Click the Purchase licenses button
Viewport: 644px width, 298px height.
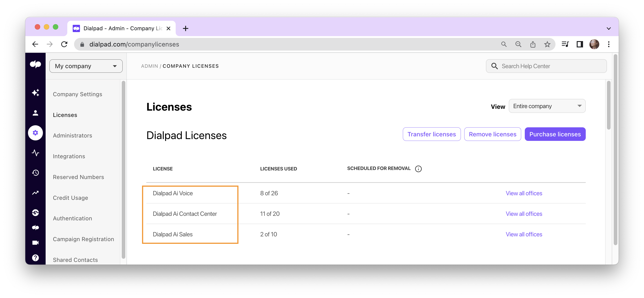(x=555, y=134)
